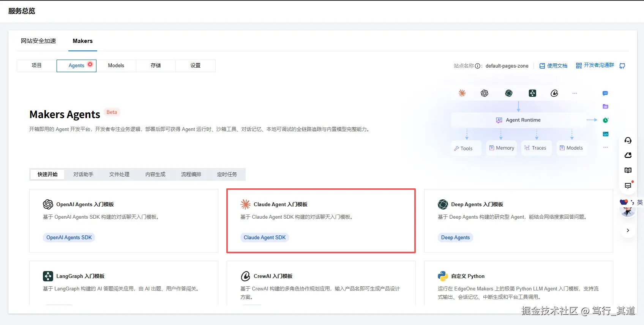This screenshot has width=644, height=325.
Task: Open the CrewAI 入门模板 card title
Action: pyautogui.click(x=273, y=276)
